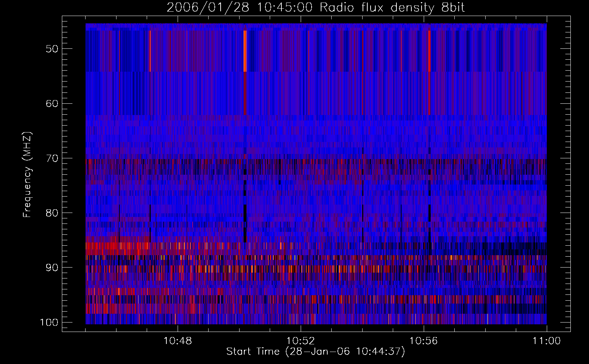Click the 10:56 time tick label

pyautogui.click(x=424, y=341)
